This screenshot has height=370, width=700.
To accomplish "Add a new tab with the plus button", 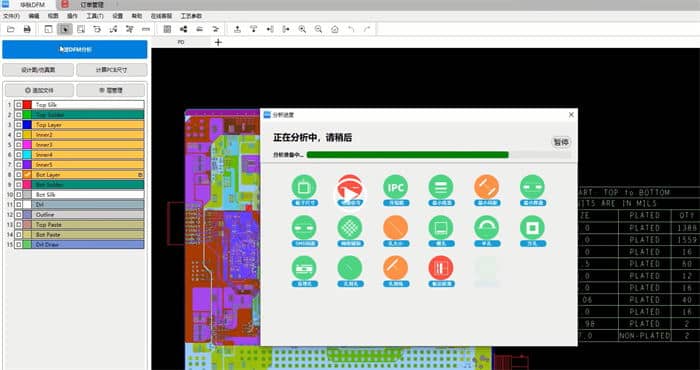I will coord(218,42).
